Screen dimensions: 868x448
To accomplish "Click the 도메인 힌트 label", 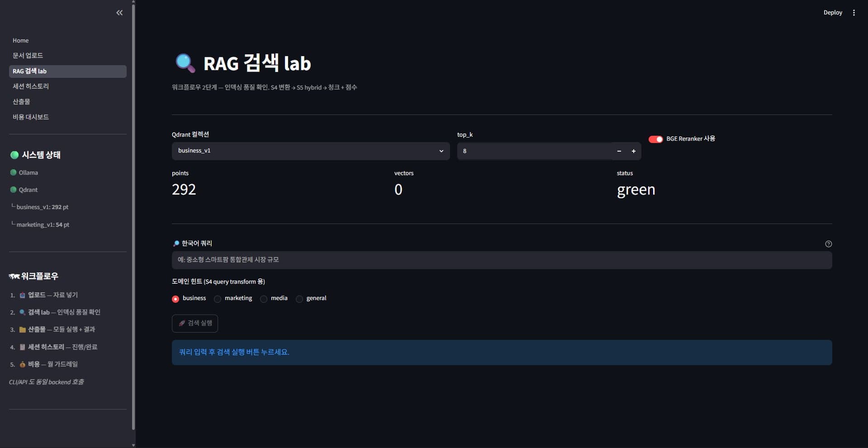I will [x=218, y=281].
